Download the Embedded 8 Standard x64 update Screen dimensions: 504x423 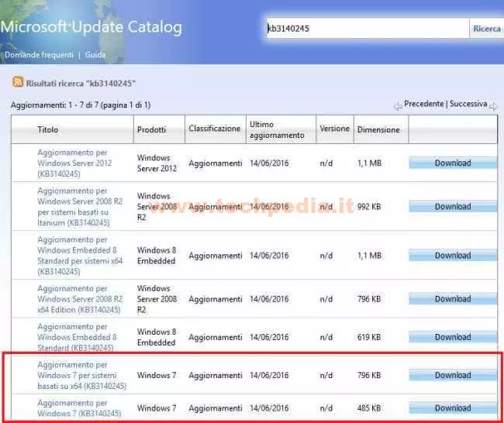453,256
